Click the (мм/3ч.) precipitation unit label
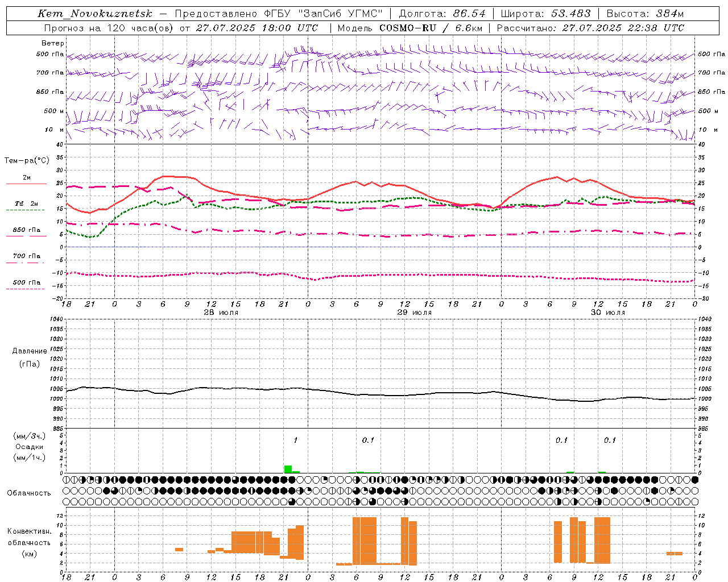728x582 pixels. click(x=30, y=436)
